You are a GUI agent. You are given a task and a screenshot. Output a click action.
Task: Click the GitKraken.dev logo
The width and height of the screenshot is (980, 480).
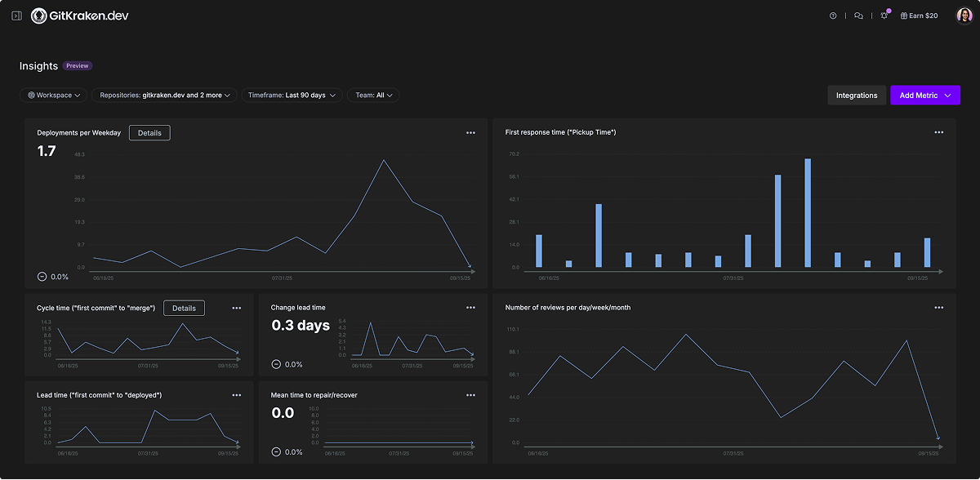79,16
